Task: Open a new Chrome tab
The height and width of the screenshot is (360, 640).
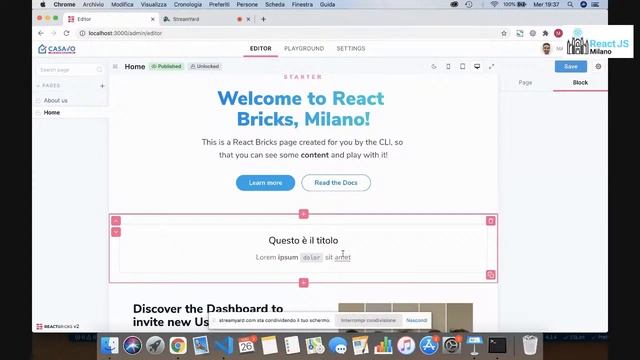Action: [263, 19]
